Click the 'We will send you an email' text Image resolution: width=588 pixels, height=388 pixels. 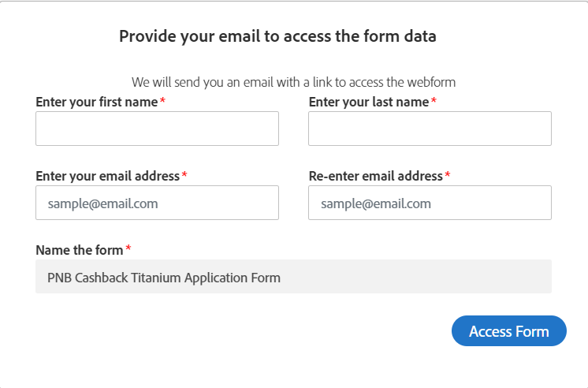point(293,81)
